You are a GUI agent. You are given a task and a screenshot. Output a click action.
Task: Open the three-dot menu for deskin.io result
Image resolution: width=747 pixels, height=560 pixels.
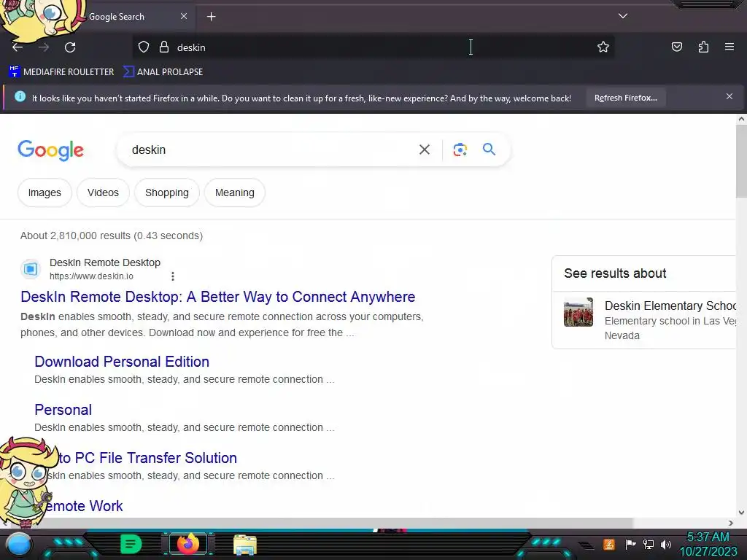[x=172, y=276]
